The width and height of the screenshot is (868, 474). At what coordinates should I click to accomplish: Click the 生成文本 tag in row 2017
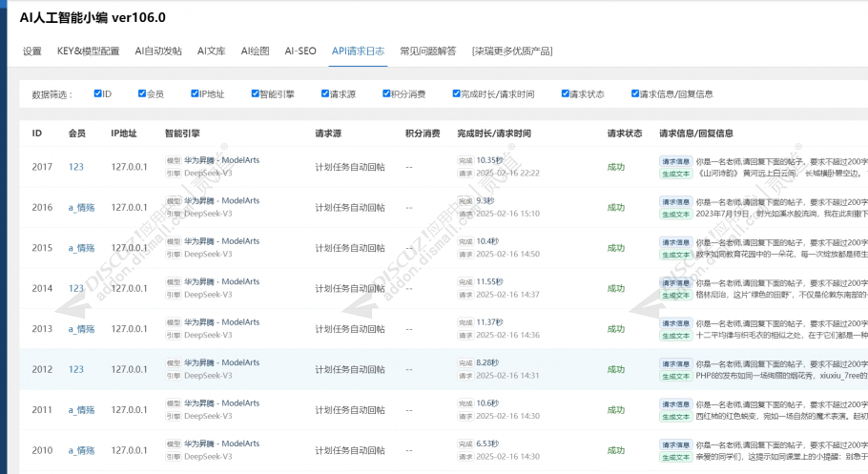(676, 174)
